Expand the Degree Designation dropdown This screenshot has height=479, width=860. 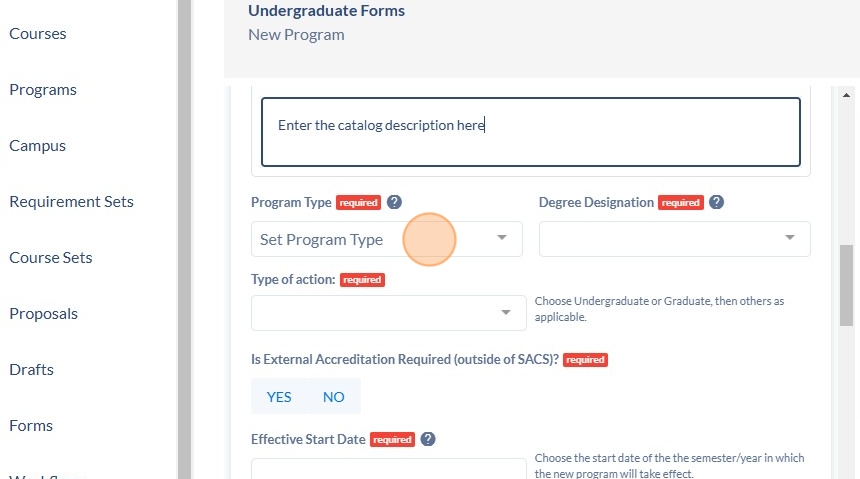(x=675, y=239)
